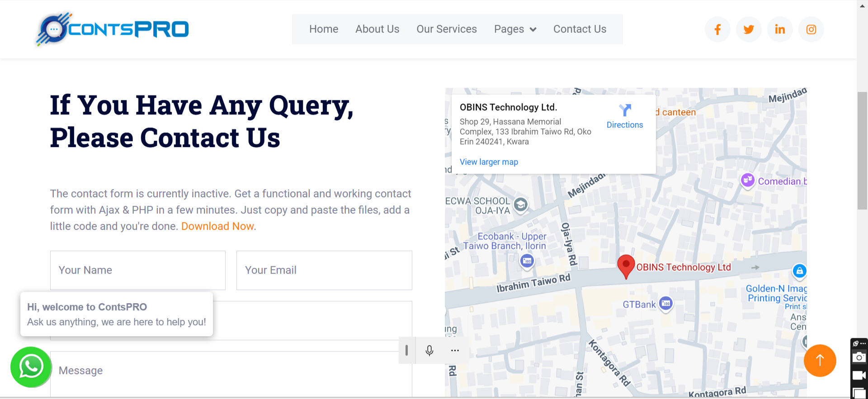This screenshot has height=399, width=868.
Task: Click the ContsPRO logo
Action: pyautogui.click(x=112, y=29)
